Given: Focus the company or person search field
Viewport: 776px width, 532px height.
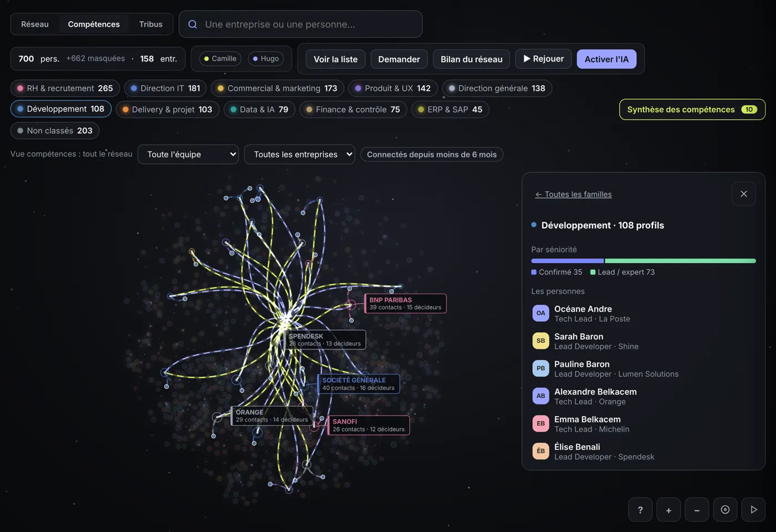Looking at the screenshot, I should [x=300, y=24].
